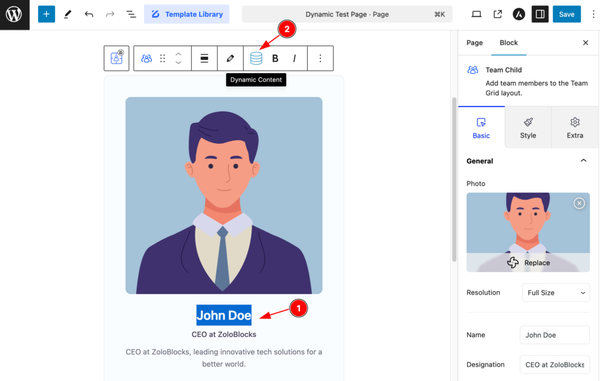Click the edit pen icon in toolbar
Image resolution: width=600 pixels, height=381 pixels.
coord(230,58)
